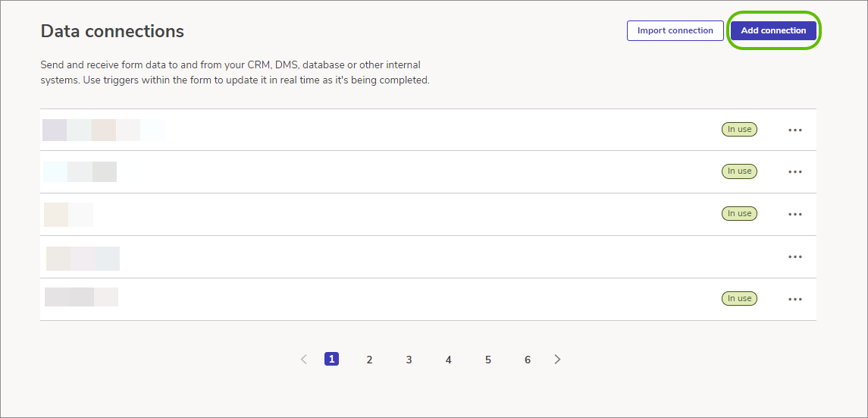Open the fourth connection without a badge
Viewport: 868px width, 418px height.
pos(83,259)
